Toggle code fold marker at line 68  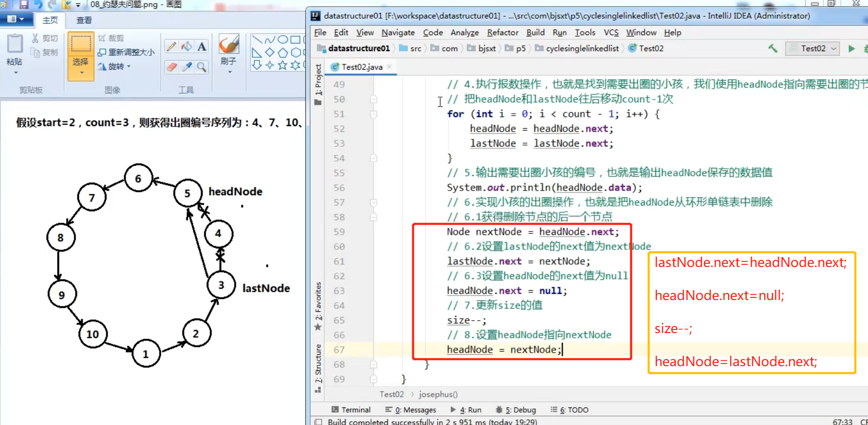[x=374, y=365]
